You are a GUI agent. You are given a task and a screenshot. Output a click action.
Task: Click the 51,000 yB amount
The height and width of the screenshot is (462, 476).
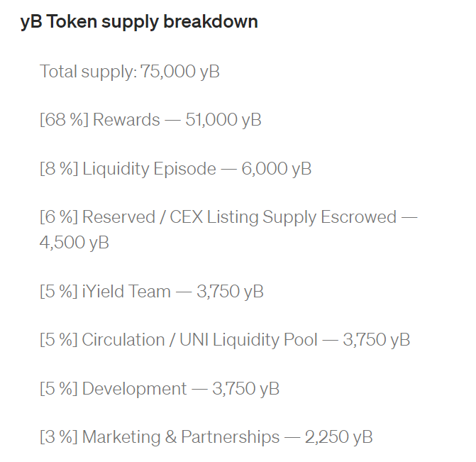pyautogui.click(x=223, y=120)
